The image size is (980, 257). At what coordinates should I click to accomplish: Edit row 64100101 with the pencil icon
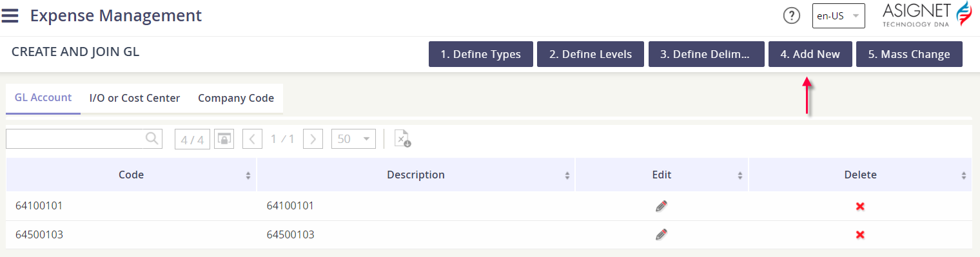point(661,206)
